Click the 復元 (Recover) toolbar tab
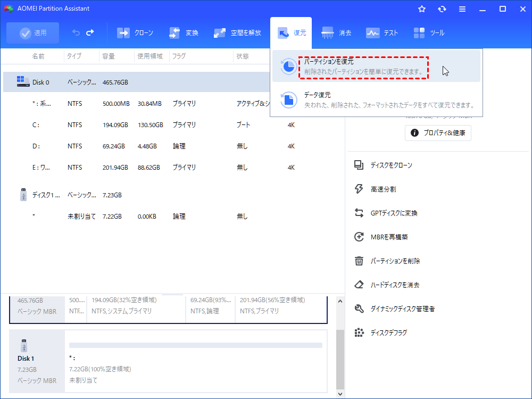 291,33
